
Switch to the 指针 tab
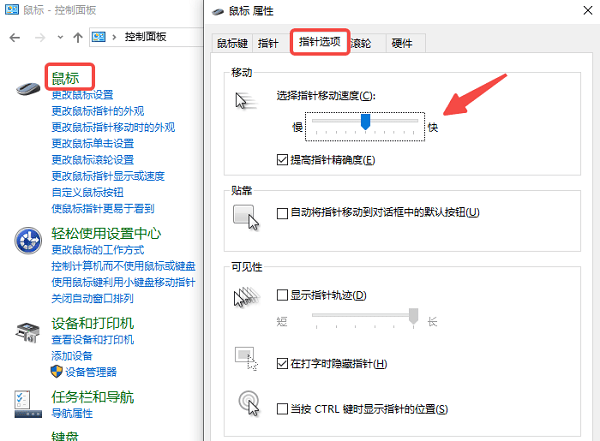pos(268,43)
